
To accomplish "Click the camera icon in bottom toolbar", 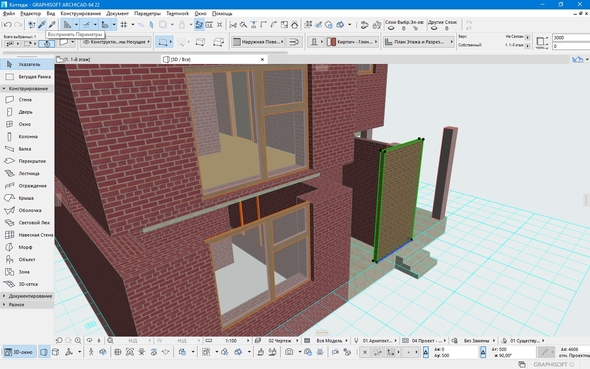I will [289, 352].
